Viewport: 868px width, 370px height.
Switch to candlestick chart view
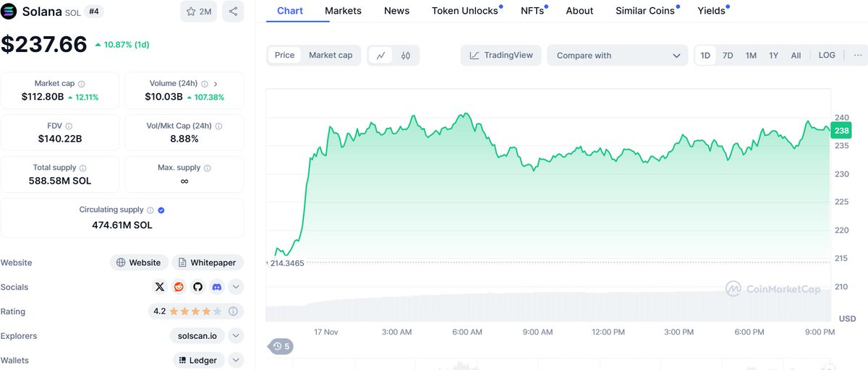tap(406, 55)
